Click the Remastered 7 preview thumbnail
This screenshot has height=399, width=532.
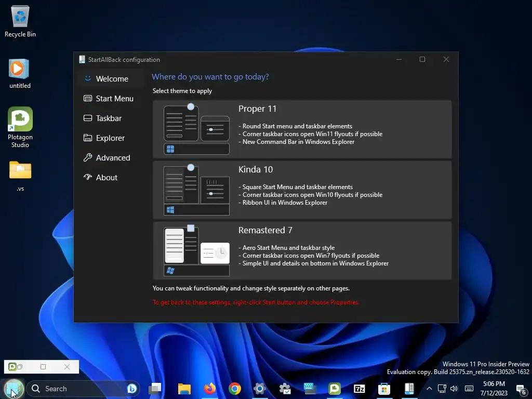[196, 251]
